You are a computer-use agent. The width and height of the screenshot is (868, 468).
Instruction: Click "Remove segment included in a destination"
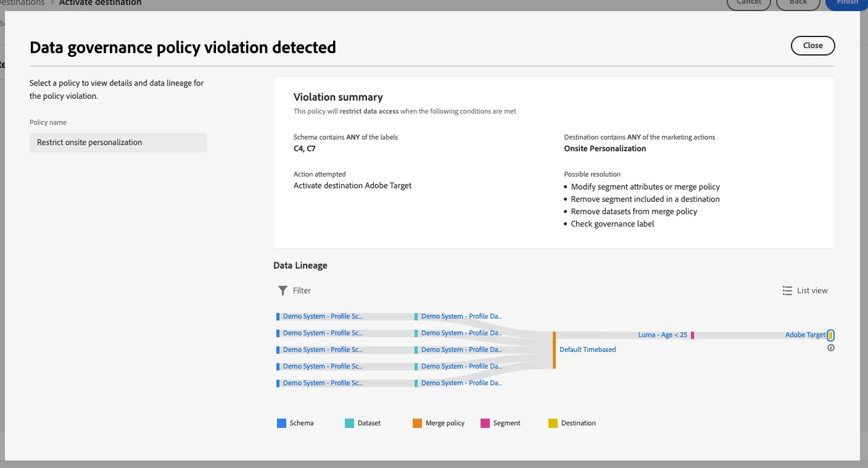(645, 199)
